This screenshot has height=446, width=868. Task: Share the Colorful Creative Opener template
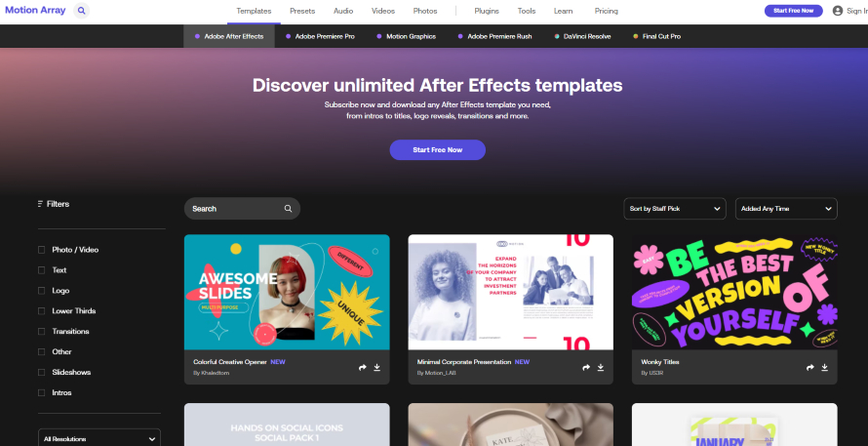coord(363,367)
